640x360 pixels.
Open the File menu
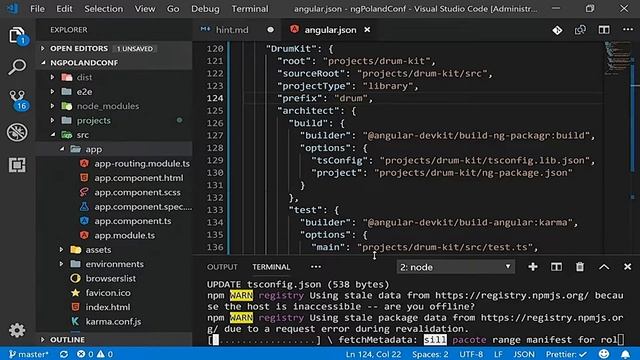(37, 9)
